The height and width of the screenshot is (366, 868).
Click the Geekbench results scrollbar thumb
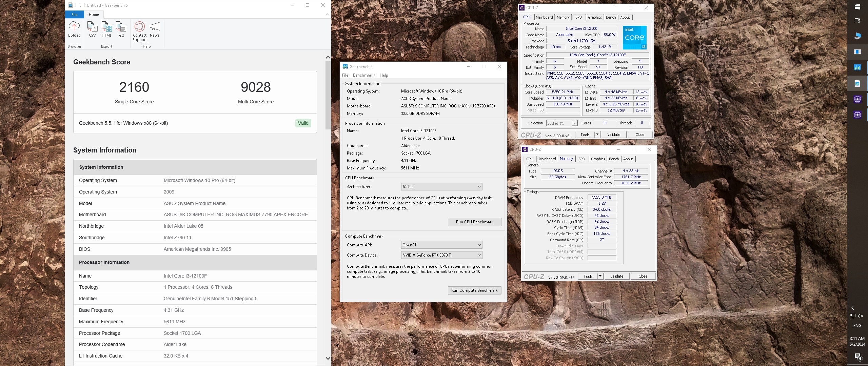(328, 95)
